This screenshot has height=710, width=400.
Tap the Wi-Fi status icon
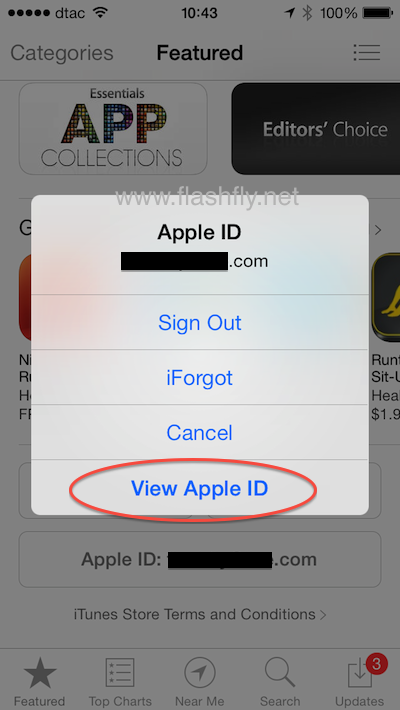(100, 13)
